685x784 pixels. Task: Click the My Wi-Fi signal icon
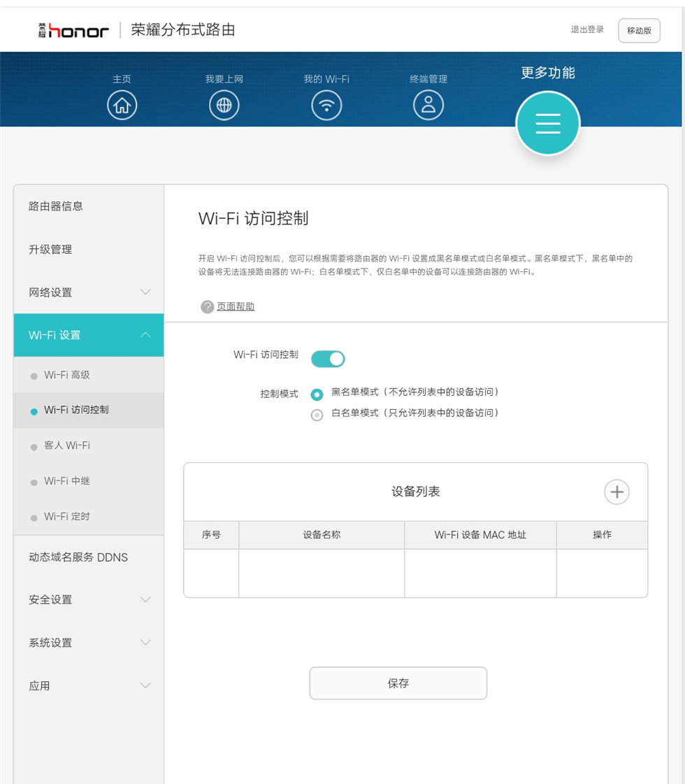point(326,106)
